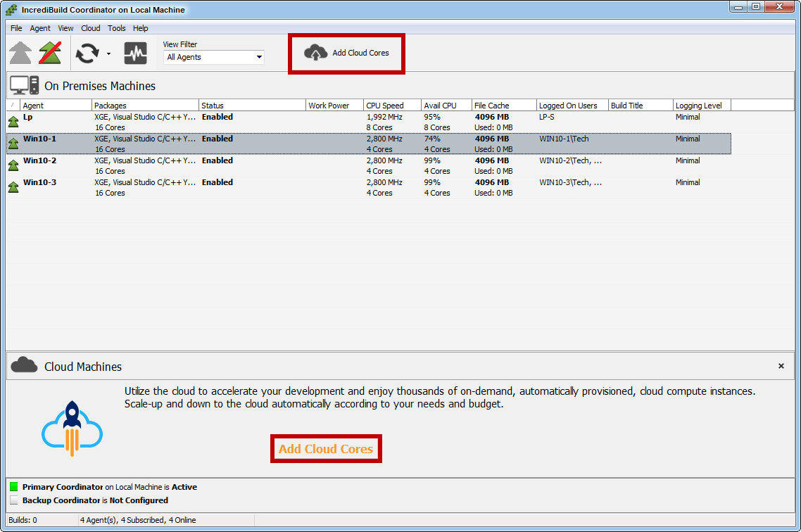Open the Help menu
The height and width of the screenshot is (532, 801).
click(141, 28)
